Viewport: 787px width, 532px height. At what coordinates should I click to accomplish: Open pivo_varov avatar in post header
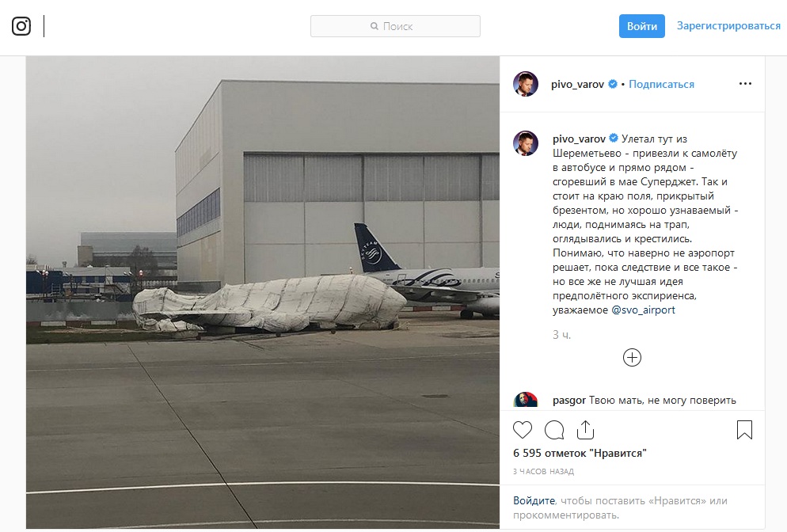(526, 84)
